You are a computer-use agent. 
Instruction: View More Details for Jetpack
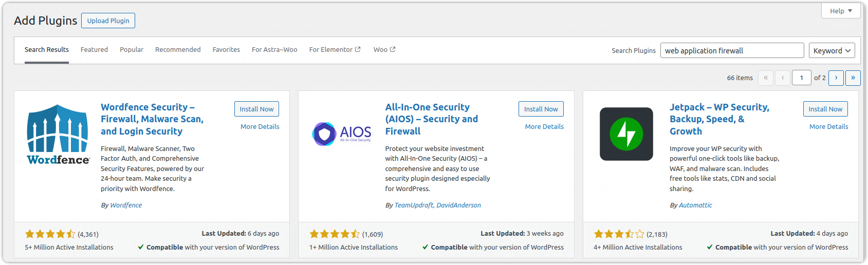tap(829, 126)
